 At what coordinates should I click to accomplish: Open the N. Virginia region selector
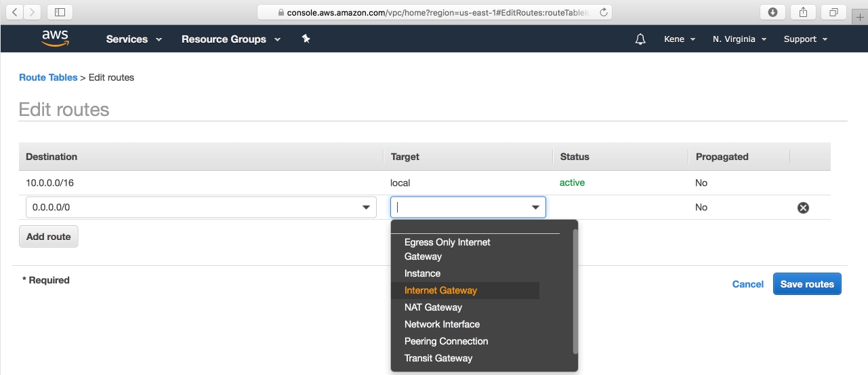click(x=739, y=39)
